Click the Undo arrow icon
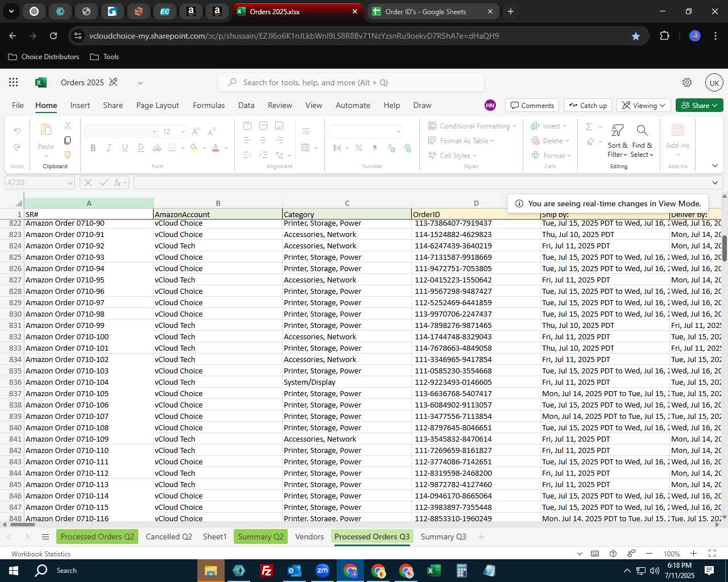 (17, 131)
